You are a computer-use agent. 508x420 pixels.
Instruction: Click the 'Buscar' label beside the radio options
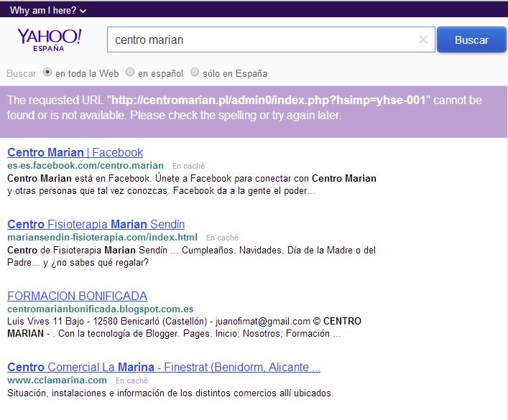click(x=21, y=73)
